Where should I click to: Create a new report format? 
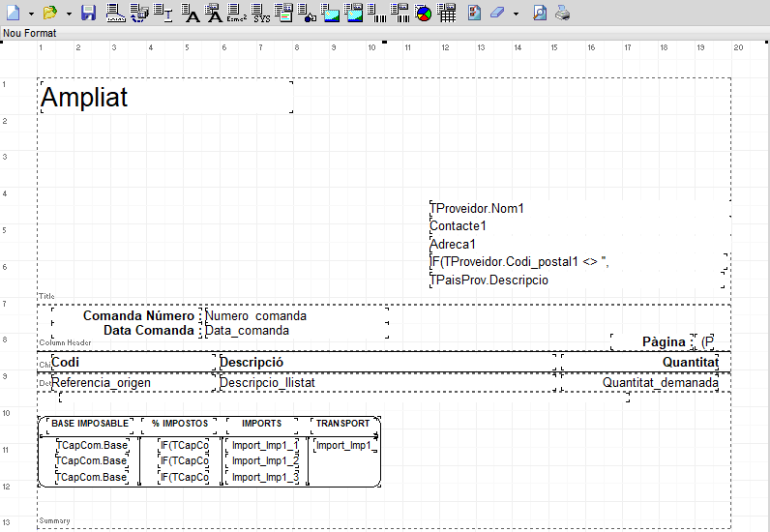point(14,13)
